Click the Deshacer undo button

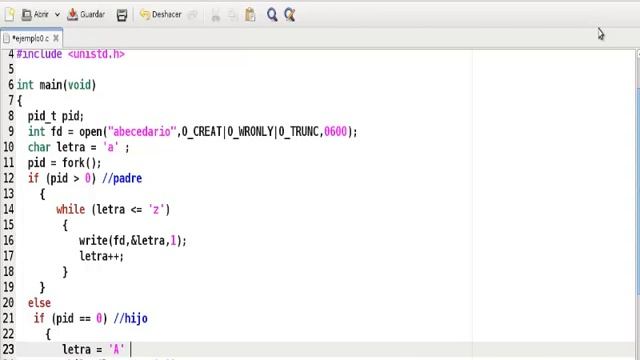point(160,15)
